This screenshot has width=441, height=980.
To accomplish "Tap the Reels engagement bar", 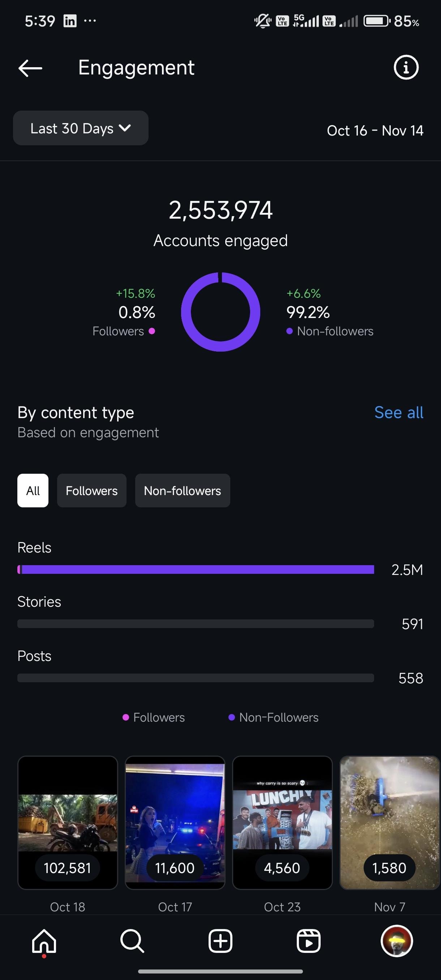I will point(196,569).
